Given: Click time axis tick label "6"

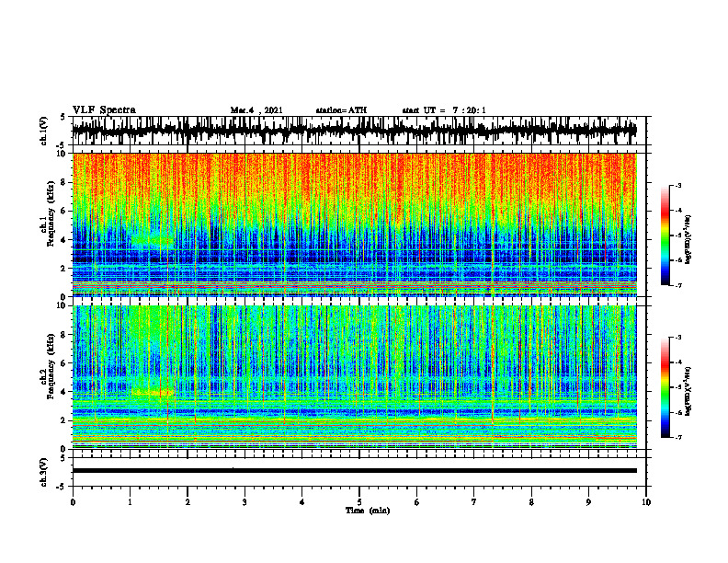Looking at the screenshot, I should 417,502.
